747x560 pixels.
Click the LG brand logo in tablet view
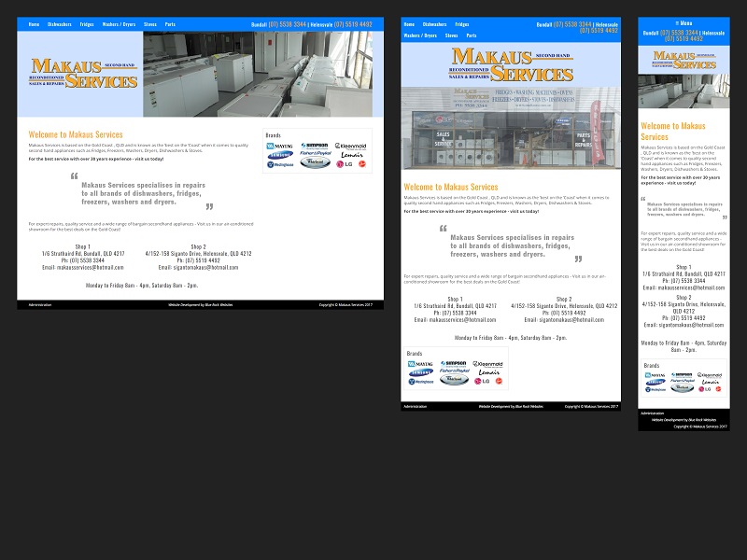(484, 381)
